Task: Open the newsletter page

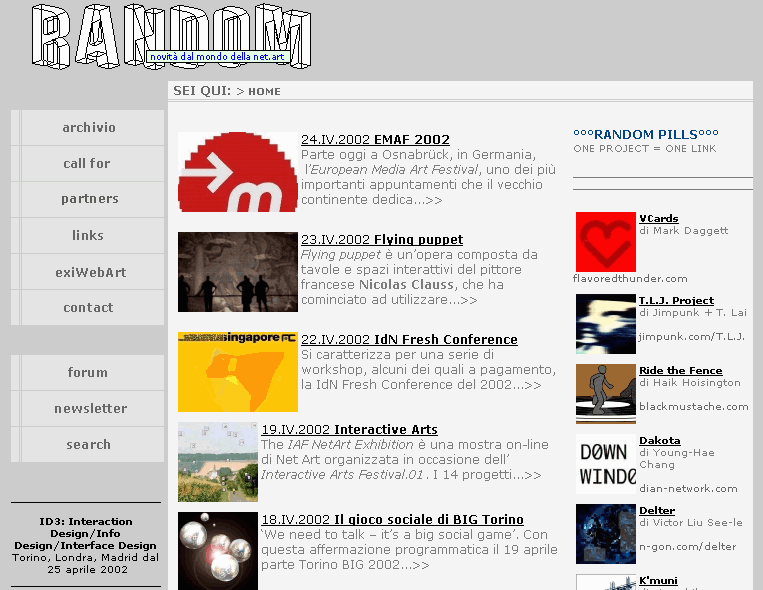Action: tap(88, 408)
